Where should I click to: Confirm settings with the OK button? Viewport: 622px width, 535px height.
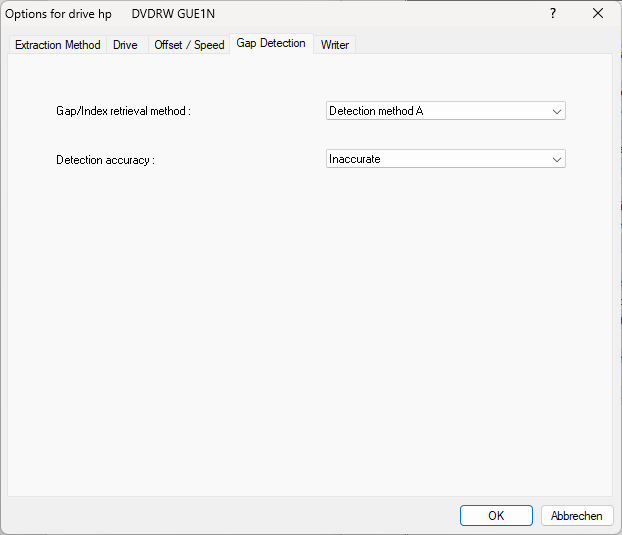[496, 516]
